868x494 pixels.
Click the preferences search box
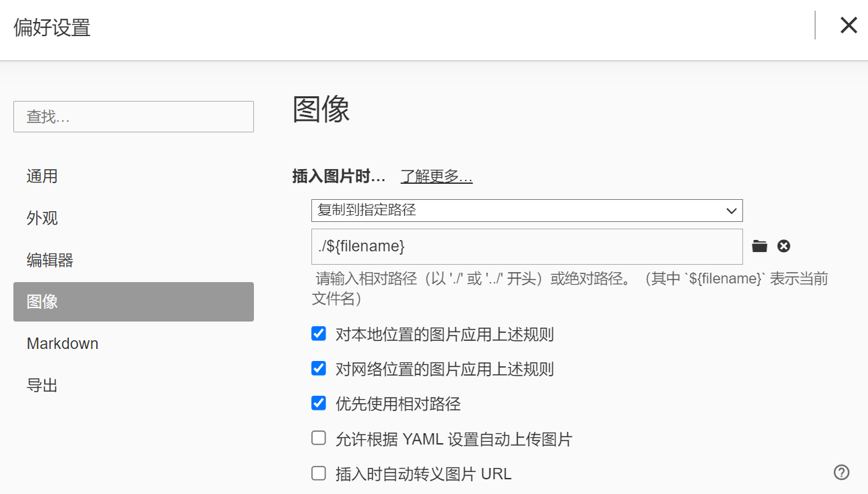[x=134, y=117]
